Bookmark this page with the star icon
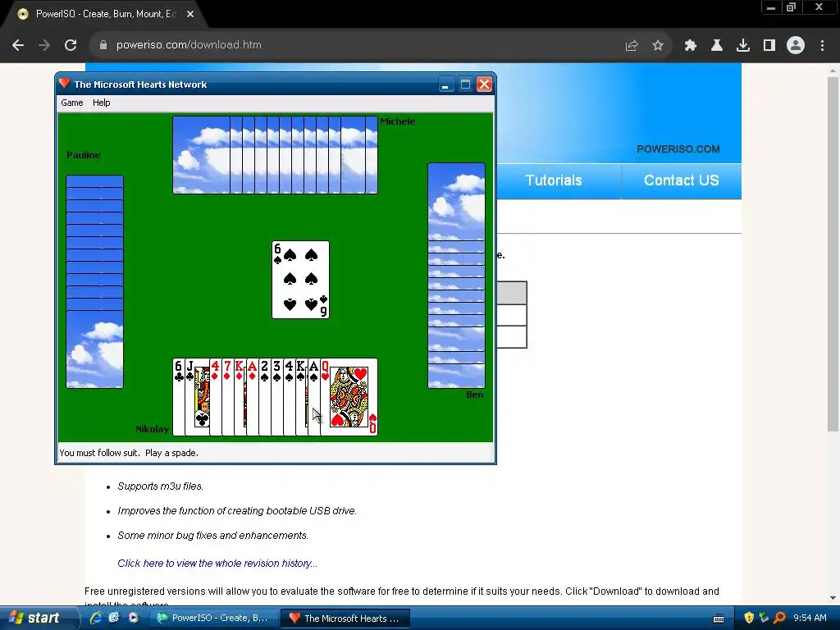The image size is (840, 630). coord(658,46)
